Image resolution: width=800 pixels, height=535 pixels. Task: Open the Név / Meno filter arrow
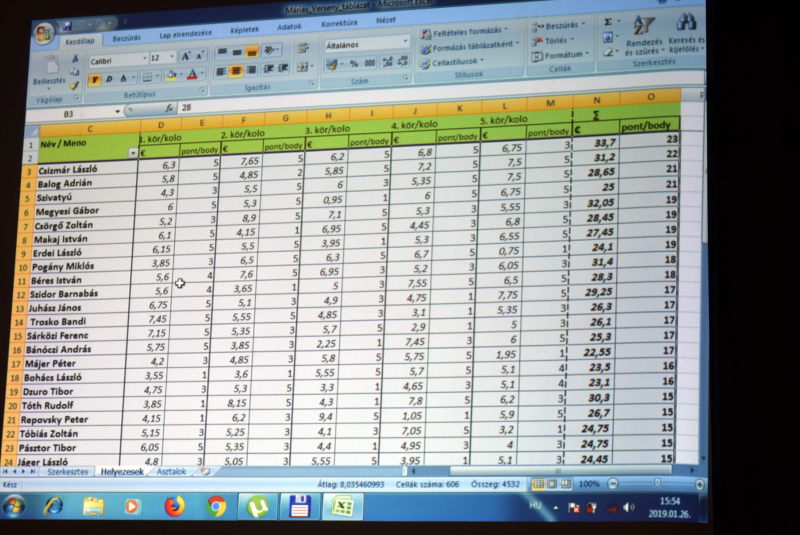133,153
